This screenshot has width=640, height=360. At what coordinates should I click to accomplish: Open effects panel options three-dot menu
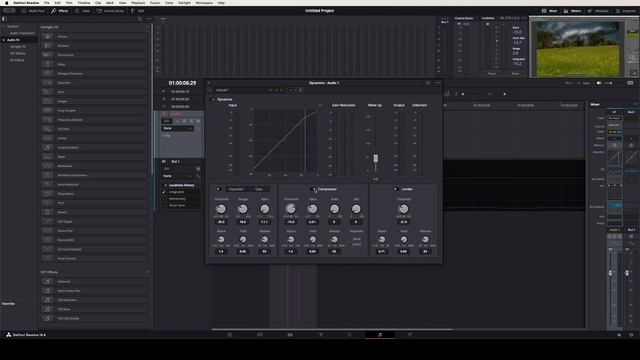tap(149, 19)
